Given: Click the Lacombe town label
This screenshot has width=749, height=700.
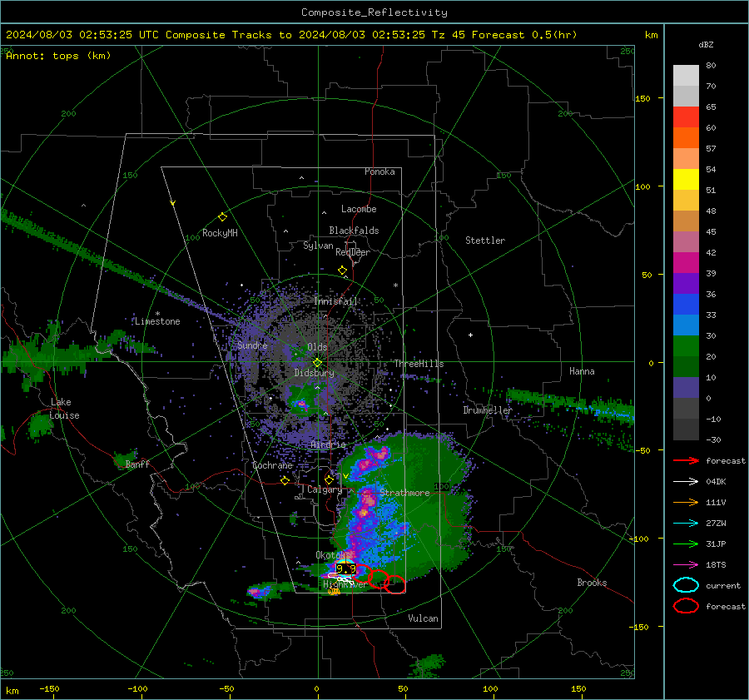Looking at the screenshot, I should coord(359,209).
